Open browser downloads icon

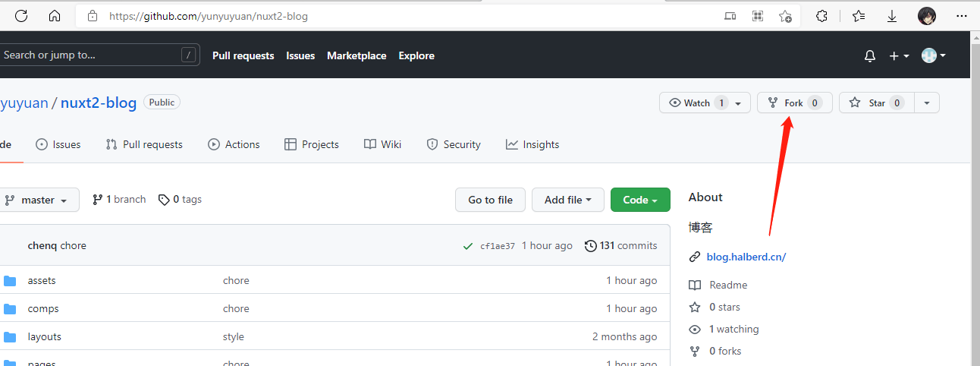click(892, 16)
